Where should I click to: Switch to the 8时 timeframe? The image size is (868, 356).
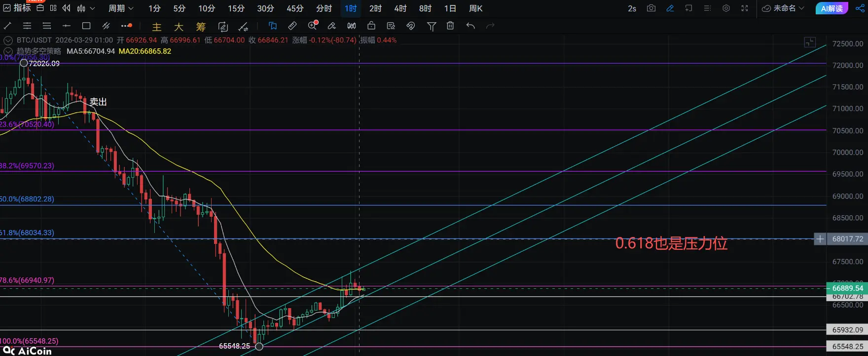pyautogui.click(x=425, y=8)
